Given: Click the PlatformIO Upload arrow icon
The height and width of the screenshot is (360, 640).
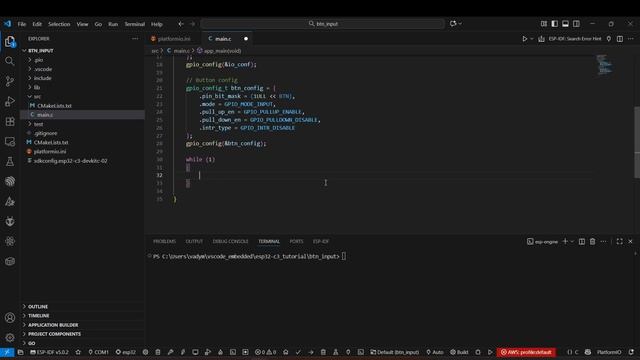Looking at the screenshot, I should (x=311, y=352).
